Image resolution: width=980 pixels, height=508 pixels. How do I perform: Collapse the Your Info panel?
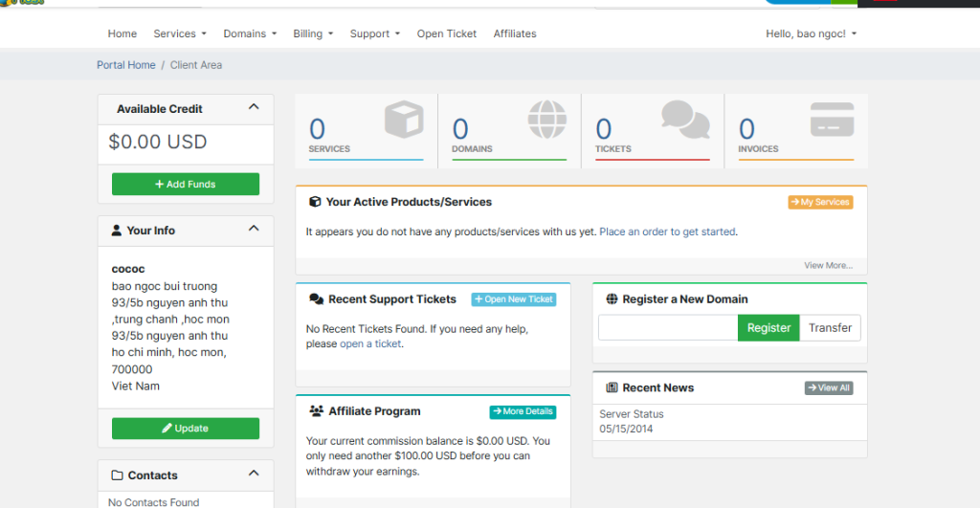(x=254, y=228)
